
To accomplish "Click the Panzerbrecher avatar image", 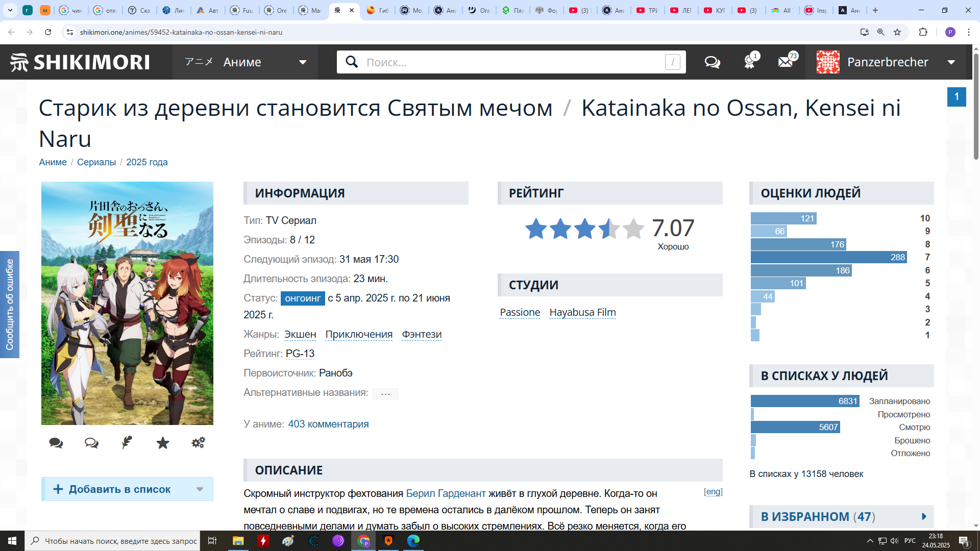I will click(828, 62).
